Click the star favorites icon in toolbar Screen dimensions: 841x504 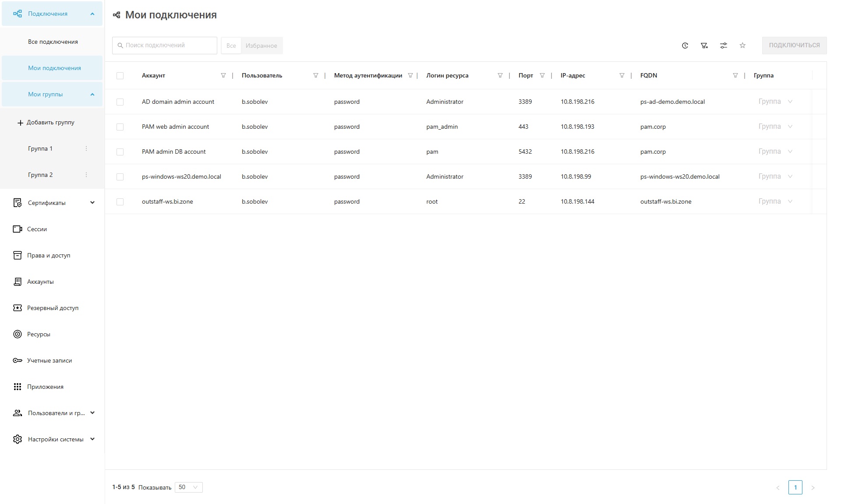(742, 46)
